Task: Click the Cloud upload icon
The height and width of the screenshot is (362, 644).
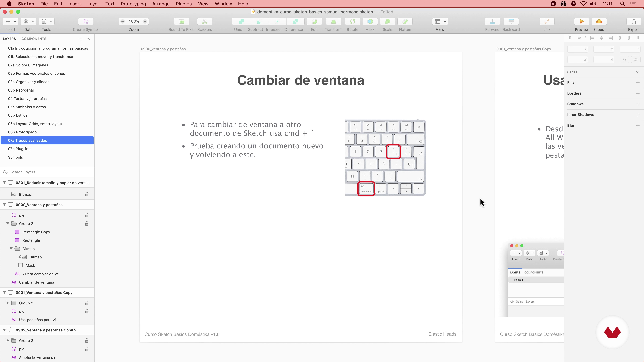Action: (599, 21)
